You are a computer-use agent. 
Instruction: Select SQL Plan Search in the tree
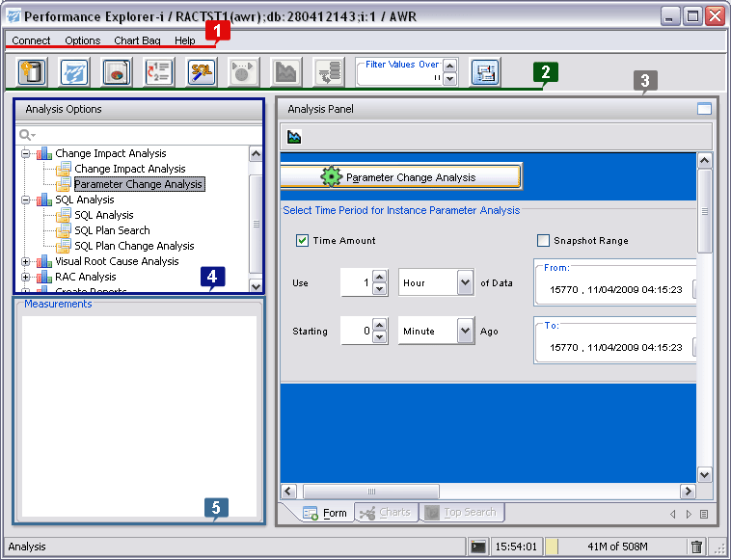click(x=112, y=230)
